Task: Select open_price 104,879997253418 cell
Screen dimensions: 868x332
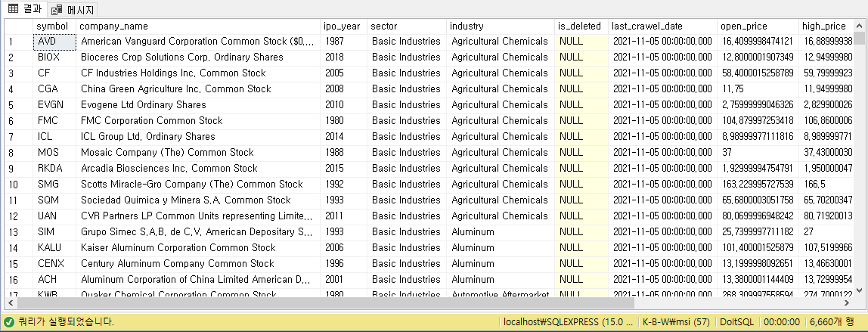Action: point(758,121)
